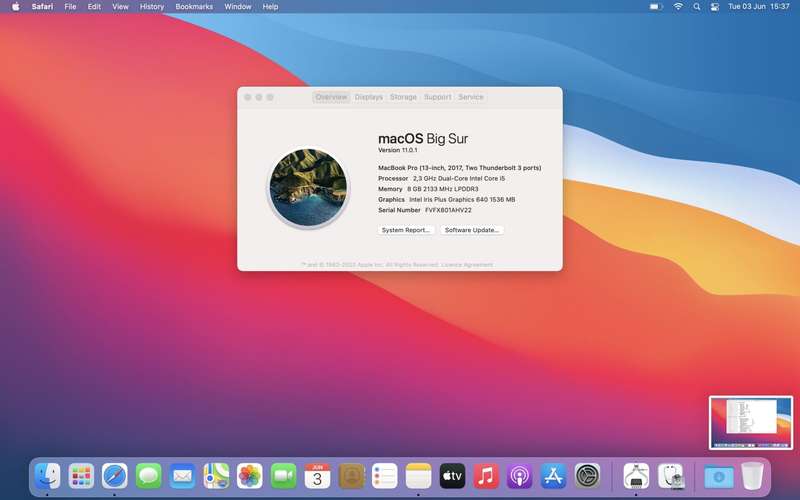
Task: Open Calendar showing JUN 3
Action: pyautogui.click(x=317, y=476)
